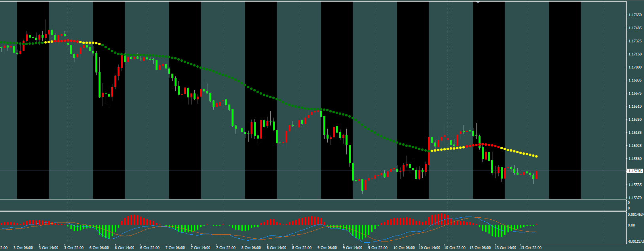Click the current price label 1.15706
644x251 pixels.
(635, 171)
